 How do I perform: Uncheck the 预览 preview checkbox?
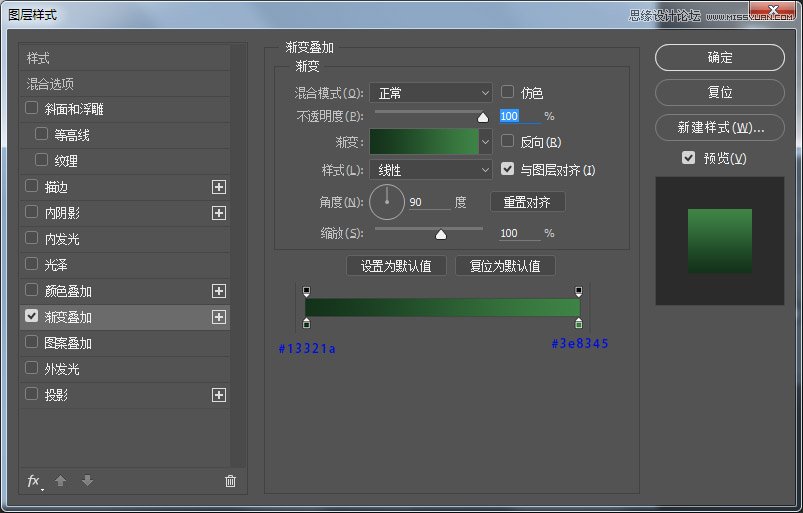pos(688,158)
